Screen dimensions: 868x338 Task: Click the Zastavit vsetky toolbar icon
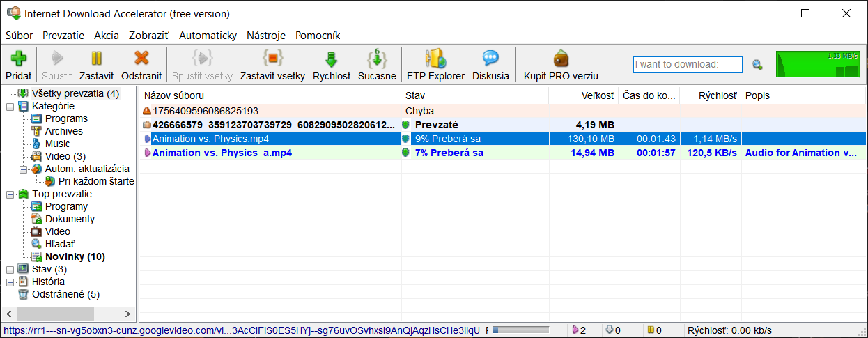272,59
